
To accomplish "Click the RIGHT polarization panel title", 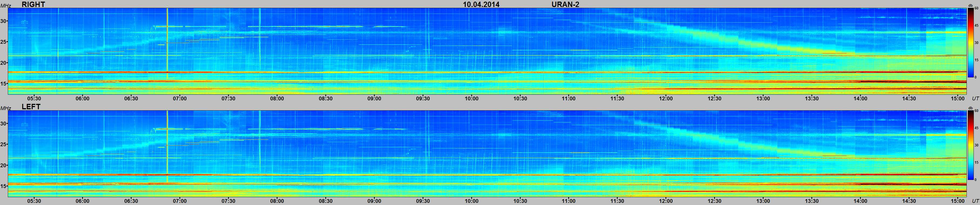I will pyautogui.click(x=34, y=4).
